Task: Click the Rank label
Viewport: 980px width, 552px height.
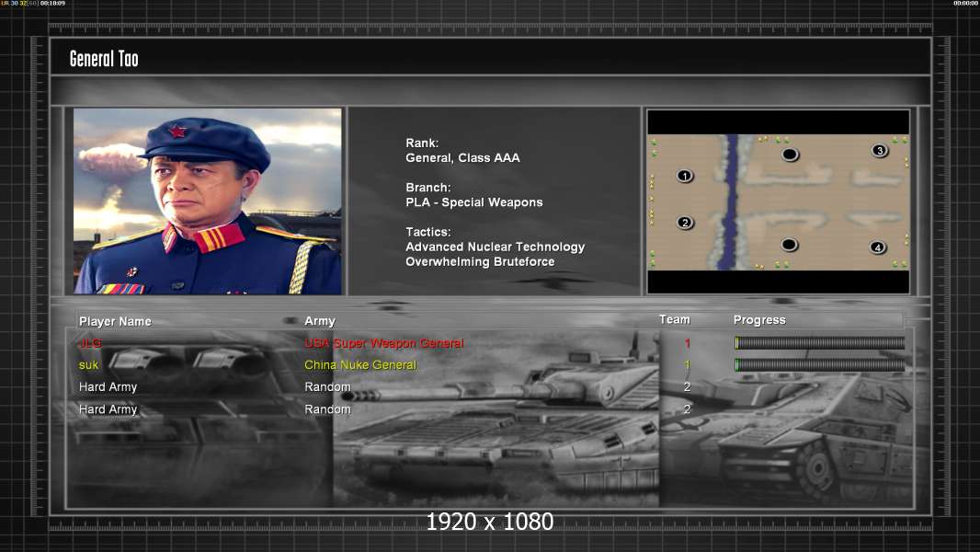Action: [423, 144]
